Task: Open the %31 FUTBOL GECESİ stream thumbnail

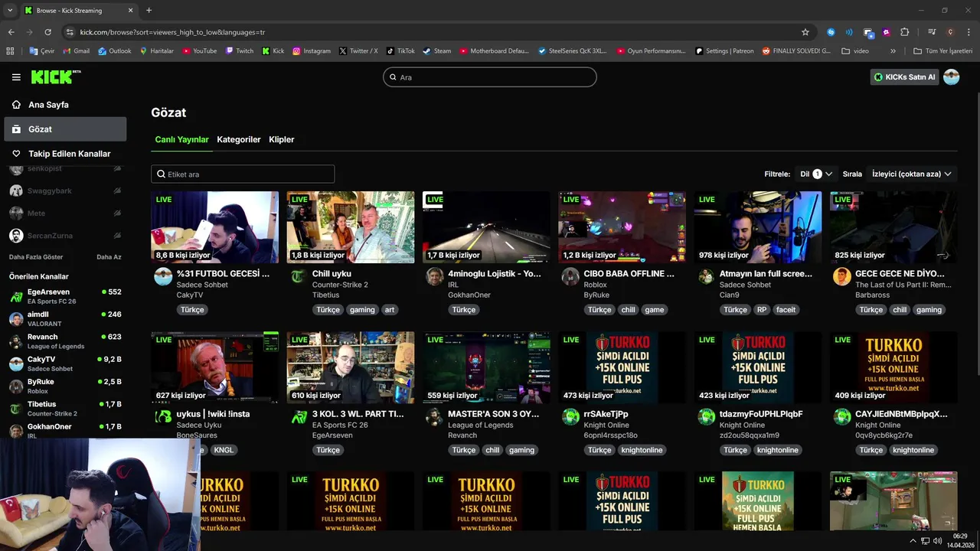Action: [215, 227]
